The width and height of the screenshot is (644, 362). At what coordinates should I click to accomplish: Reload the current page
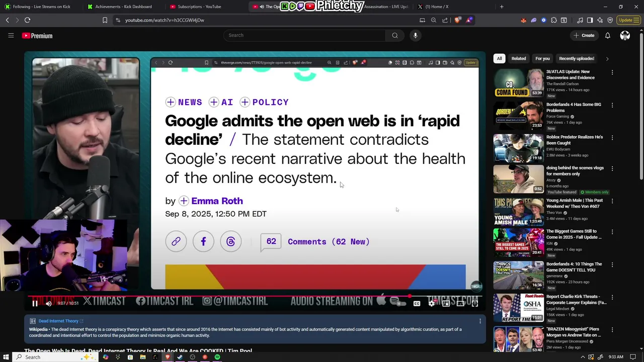27,20
